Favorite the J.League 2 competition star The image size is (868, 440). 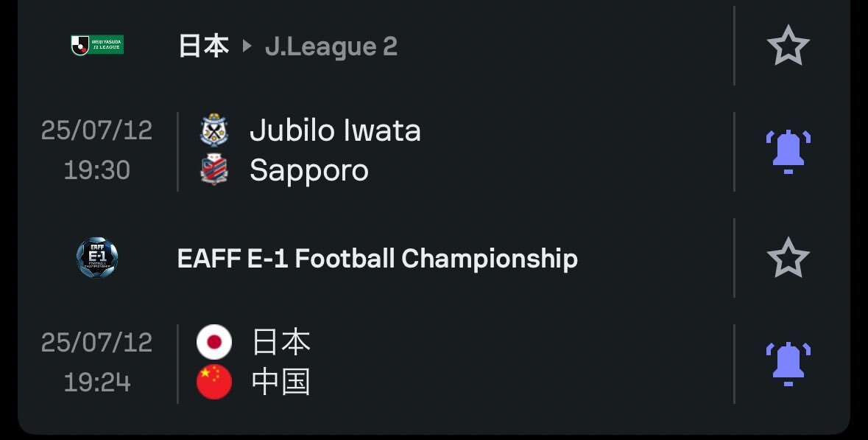788,45
